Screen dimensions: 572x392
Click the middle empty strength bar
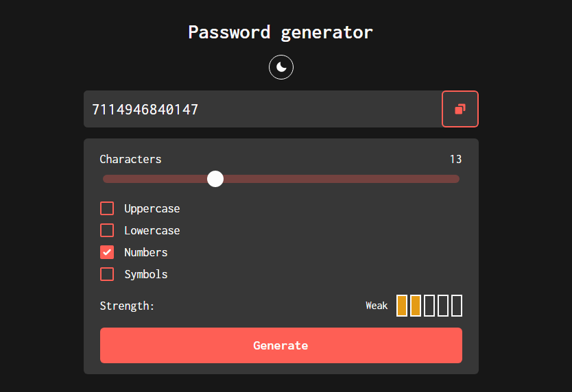(443, 306)
